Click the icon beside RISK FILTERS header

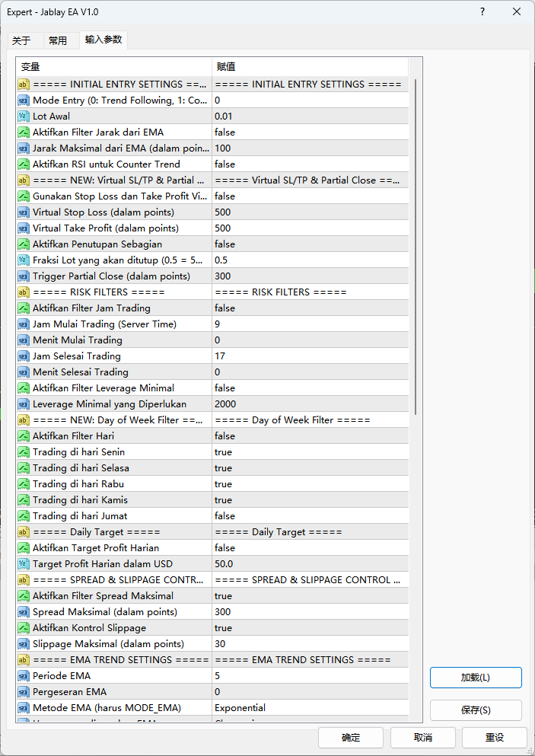click(x=23, y=292)
